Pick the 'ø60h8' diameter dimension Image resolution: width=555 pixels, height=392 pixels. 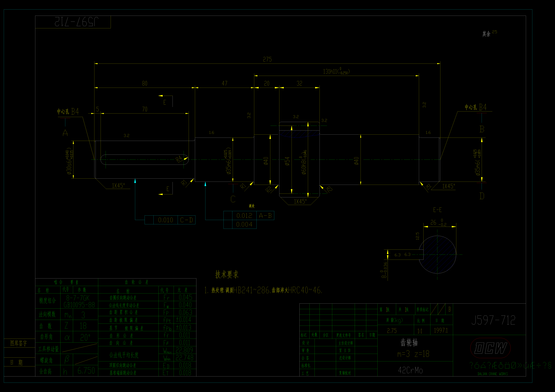pos(304,162)
